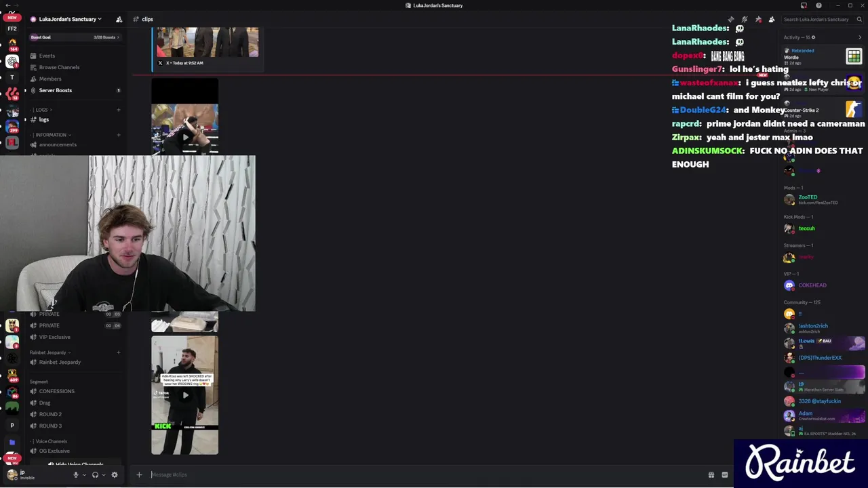Open teccuh Kick Mod profile
Image resolution: width=868 pixels, height=488 pixels.
click(823, 228)
